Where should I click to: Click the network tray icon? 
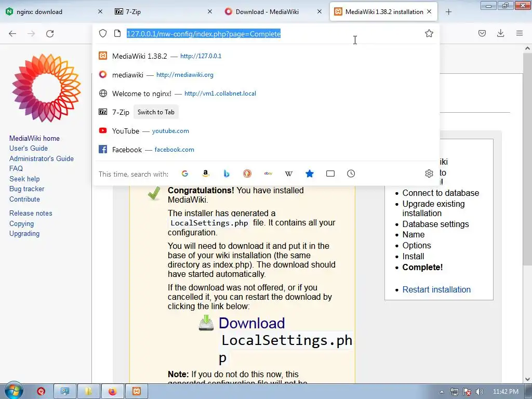click(454, 392)
